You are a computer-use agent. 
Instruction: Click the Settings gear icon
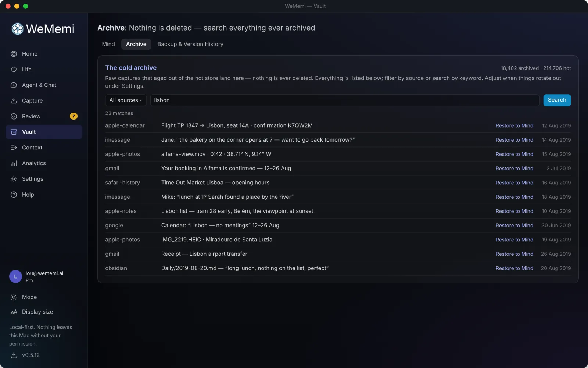[14, 179]
